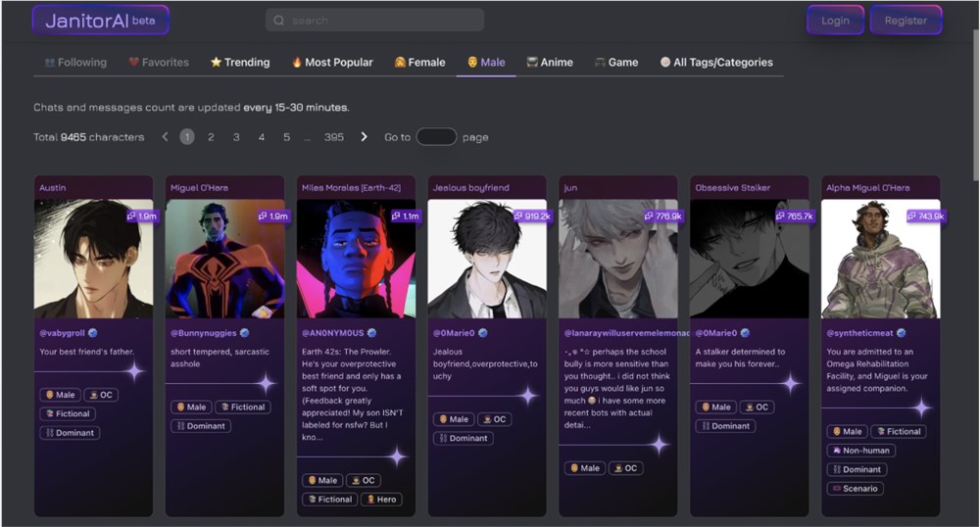The image size is (980, 527).
Task: Click the verified badge next to @vabygroll
Action: (93, 333)
